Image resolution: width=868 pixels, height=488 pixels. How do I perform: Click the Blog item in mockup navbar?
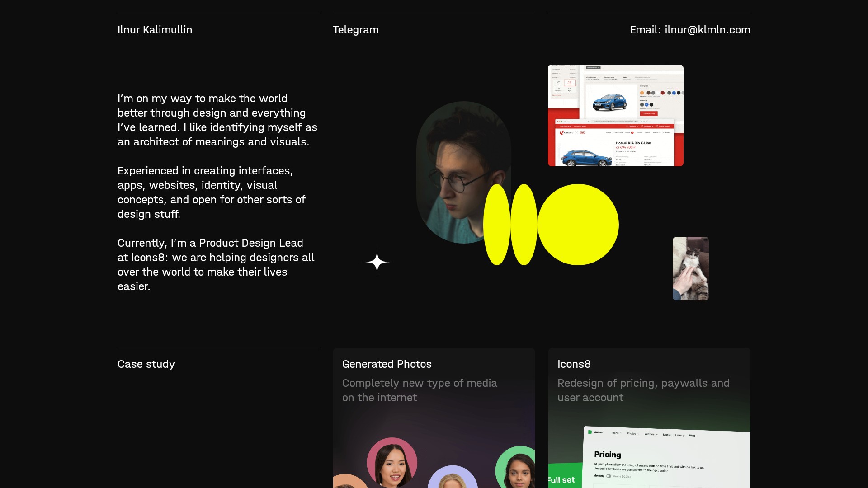692,436
